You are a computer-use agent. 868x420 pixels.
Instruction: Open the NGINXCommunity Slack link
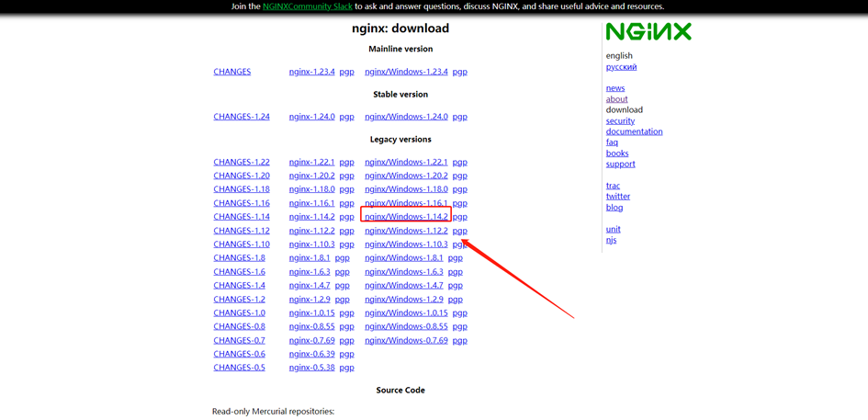308,6
